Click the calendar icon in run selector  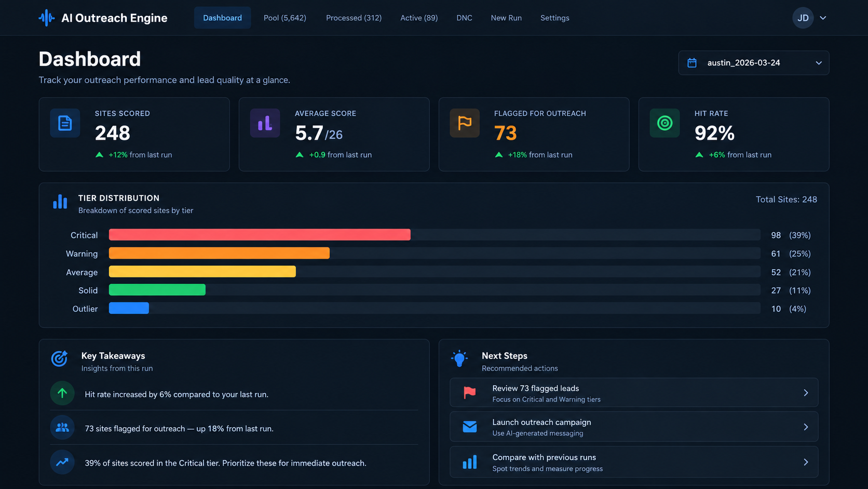692,63
